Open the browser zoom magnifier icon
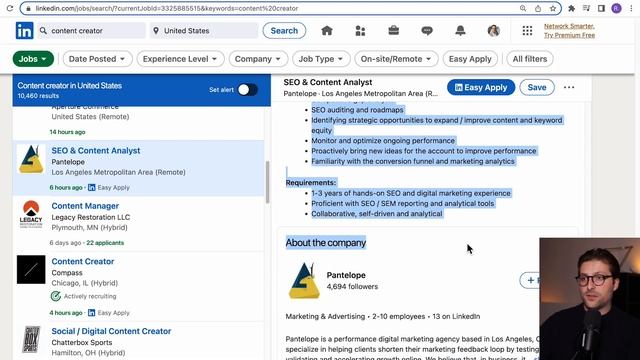 click(x=523, y=8)
